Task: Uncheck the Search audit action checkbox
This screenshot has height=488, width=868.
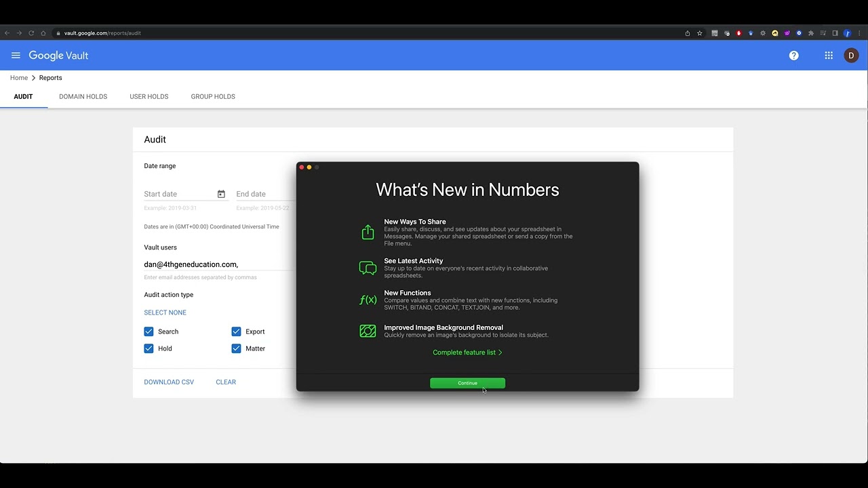Action: 149,331
